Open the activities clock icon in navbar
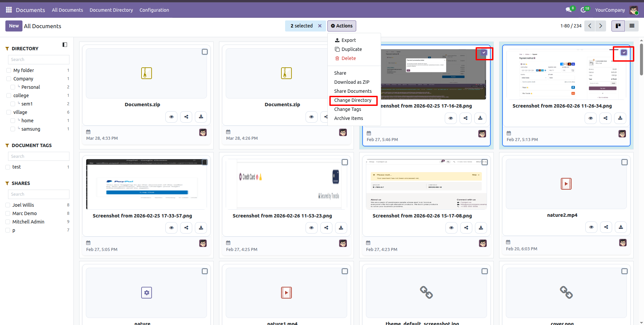Screen dimensions: 644x325 point(584,10)
